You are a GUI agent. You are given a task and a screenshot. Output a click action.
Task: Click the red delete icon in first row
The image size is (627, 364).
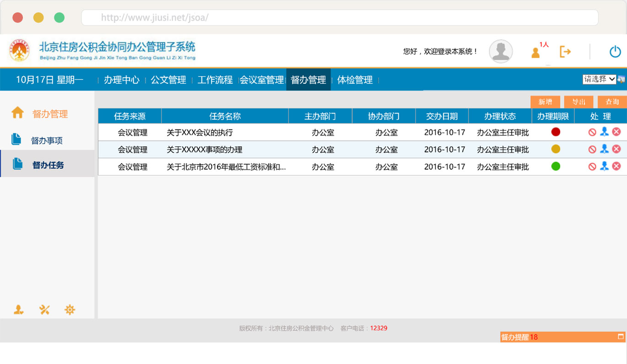pyautogui.click(x=616, y=132)
